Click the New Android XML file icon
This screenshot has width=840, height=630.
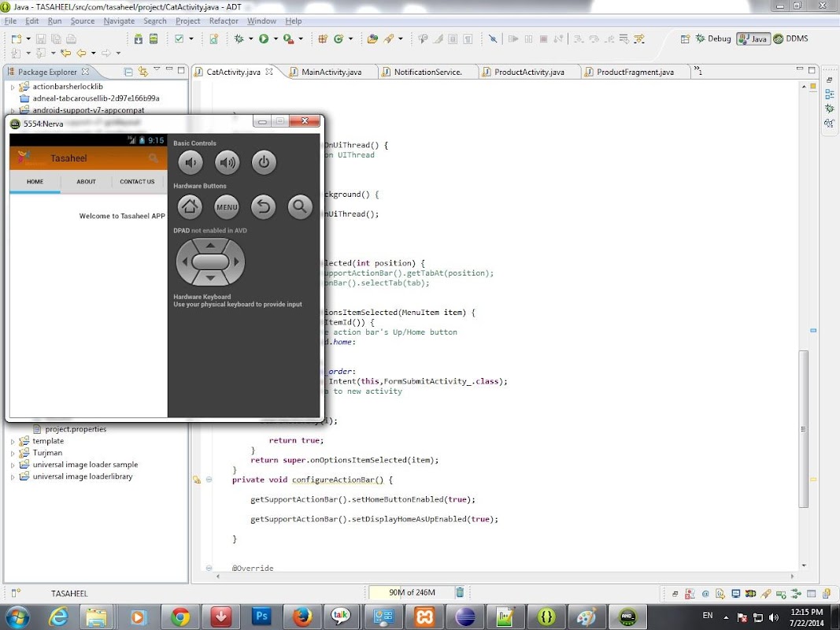coord(214,39)
